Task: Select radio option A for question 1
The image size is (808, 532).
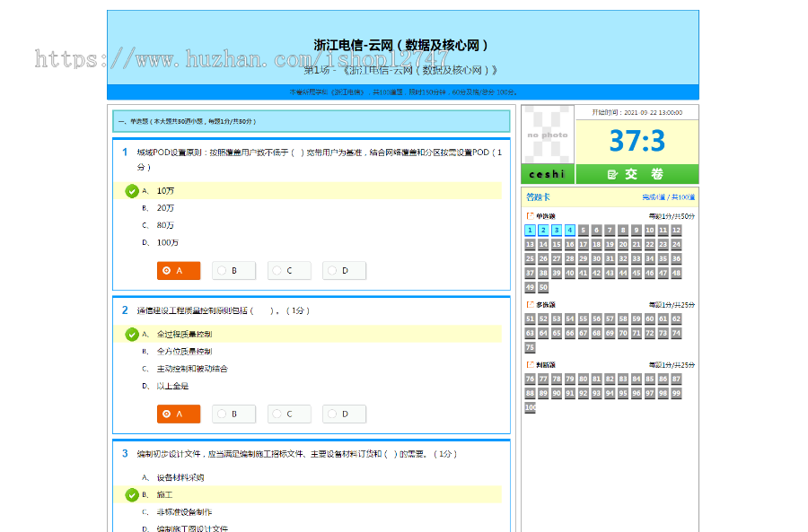Action: pyautogui.click(x=179, y=270)
